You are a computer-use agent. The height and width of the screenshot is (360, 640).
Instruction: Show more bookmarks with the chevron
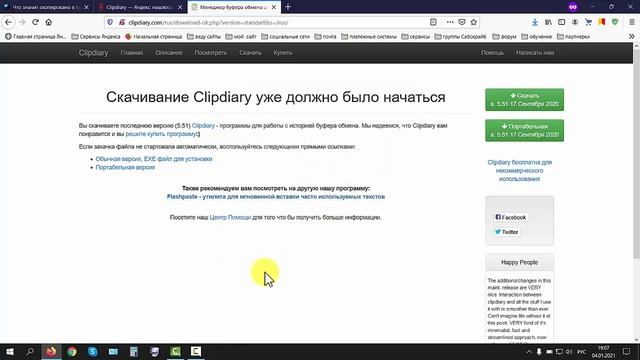point(631,36)
